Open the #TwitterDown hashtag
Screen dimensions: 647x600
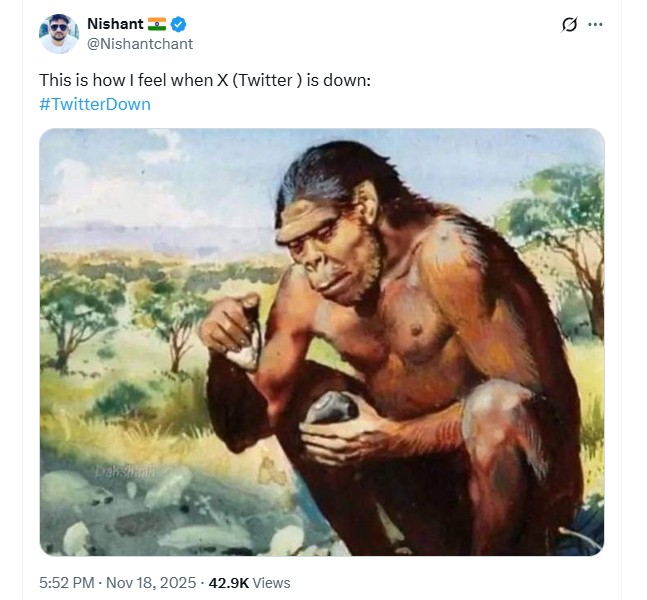pyautogui.click(x=95, y=104)
